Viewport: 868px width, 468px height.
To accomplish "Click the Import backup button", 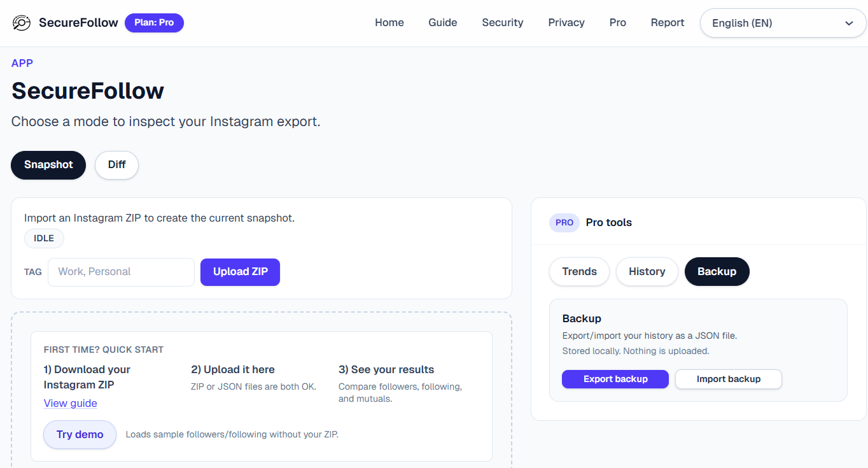I will (x=728, y=379).
